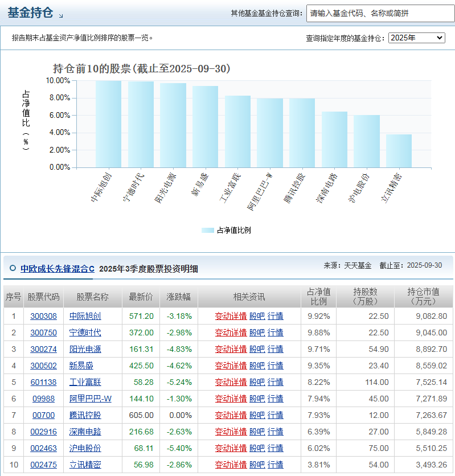Click the 中际旭创 bar in chart
The width and height of the screenshot is (455, 476).
click(x=108, y=124)
